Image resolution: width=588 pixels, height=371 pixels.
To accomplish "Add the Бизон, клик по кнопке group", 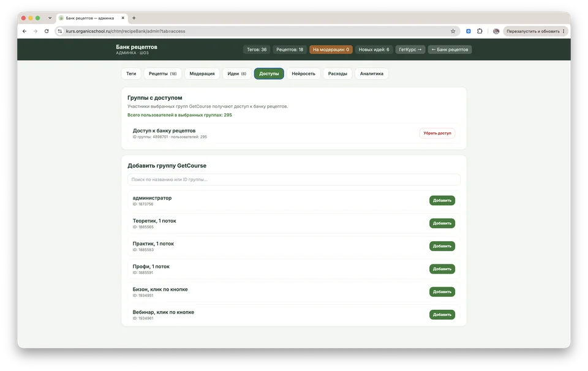I will [442, 292].
